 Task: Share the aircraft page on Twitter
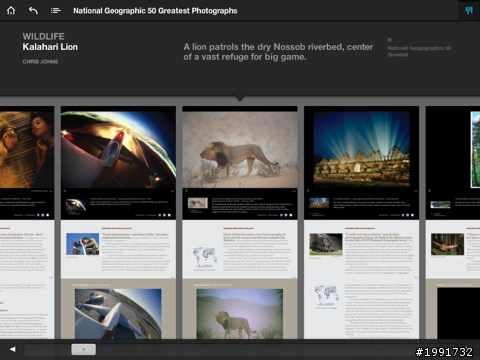click(x=164, y=215)
